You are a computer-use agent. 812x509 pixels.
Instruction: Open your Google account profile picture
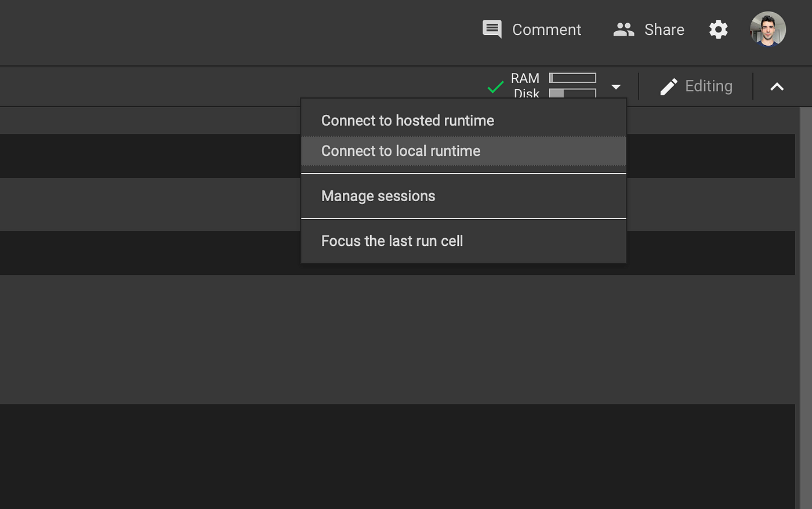coord(767,29)
